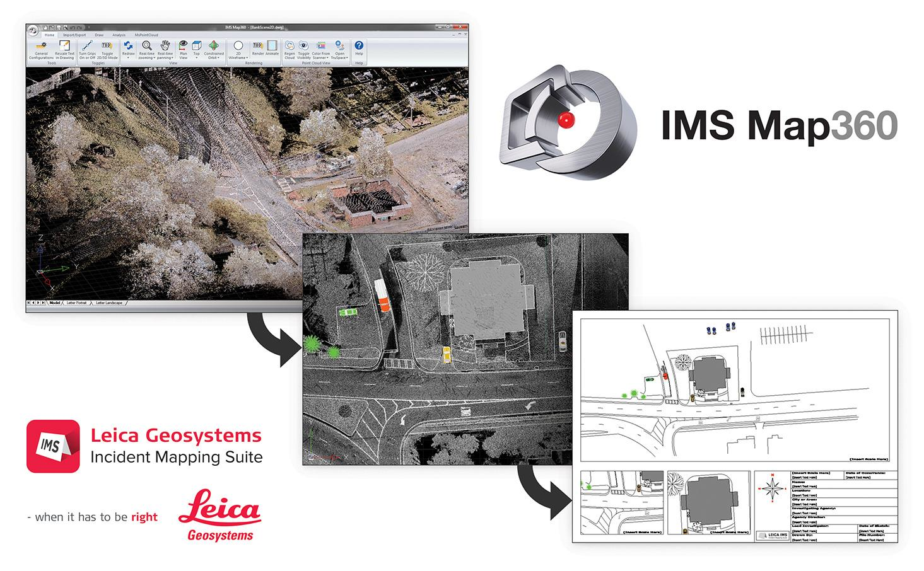Select the Real-time panning hand tool

[x=165, y=45]
